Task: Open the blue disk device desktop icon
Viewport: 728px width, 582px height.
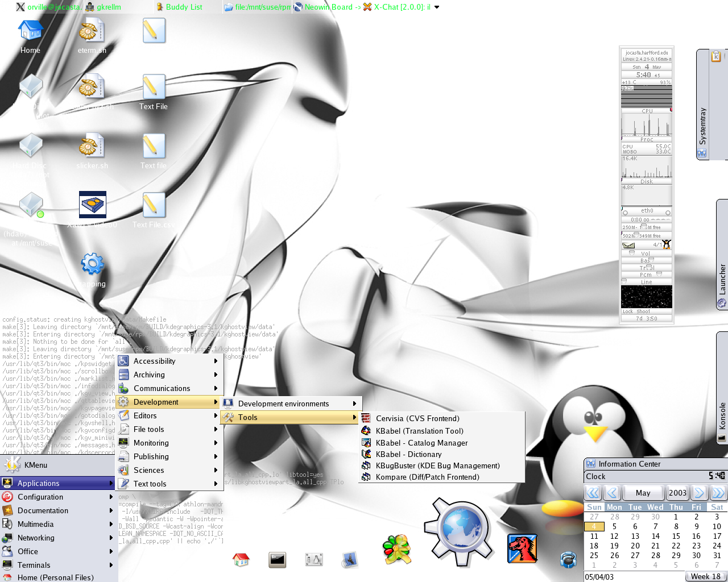Action: (x=93, y=205)
